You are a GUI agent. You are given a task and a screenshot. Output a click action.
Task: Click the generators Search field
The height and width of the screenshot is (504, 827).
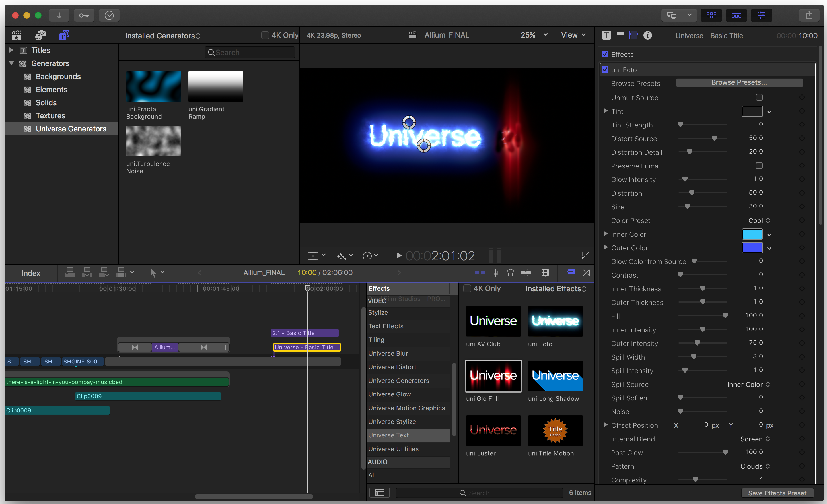(x=250, y=53)
